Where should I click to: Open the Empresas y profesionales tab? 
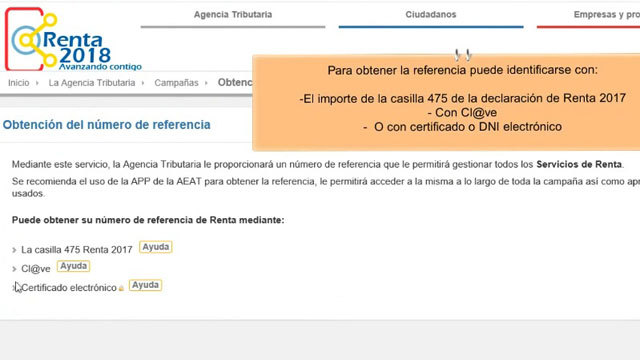(x=607, y=15)
